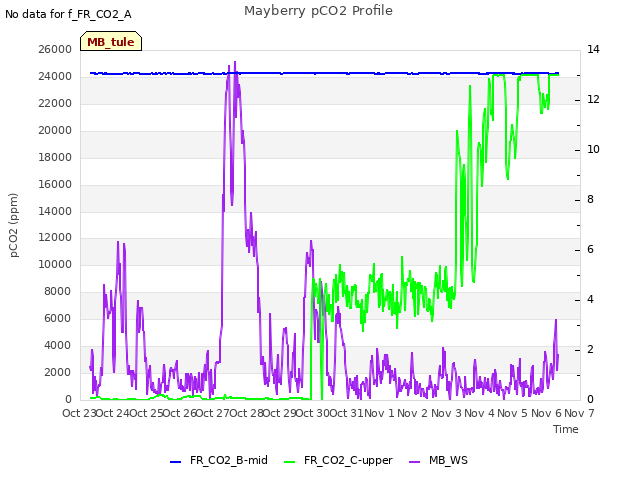Click the 6 right axis tick label

point(590,249)
